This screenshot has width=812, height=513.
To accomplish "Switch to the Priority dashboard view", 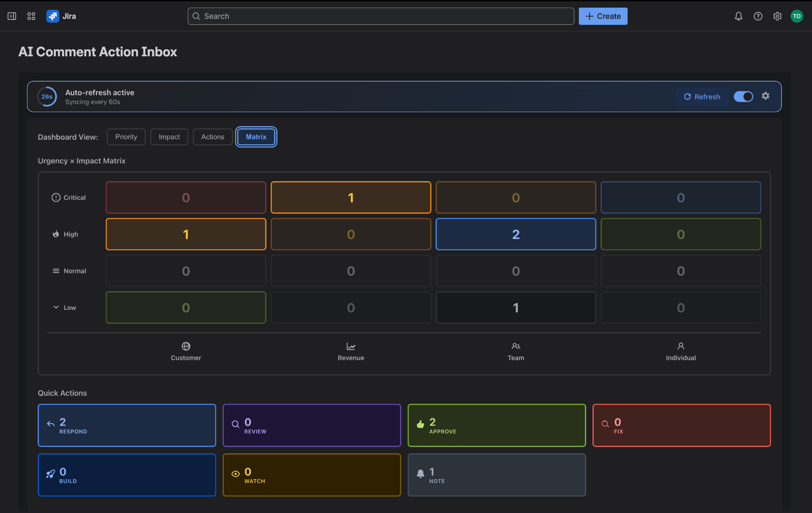I will point(126,137).
